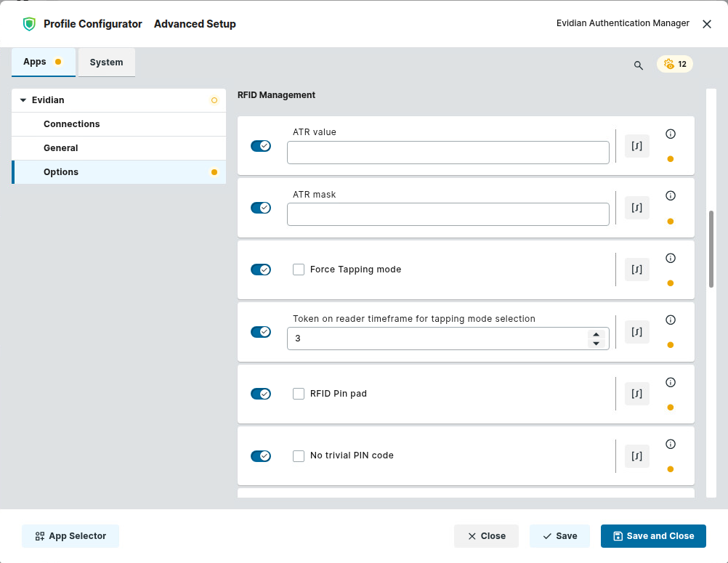This screenshot has width=728, height=563.
Task: Click the ATR value text field
Action: coord(448,153)
